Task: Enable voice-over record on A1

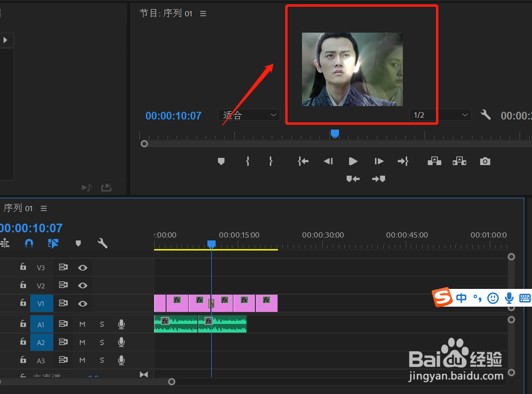Action: (121, 324)
